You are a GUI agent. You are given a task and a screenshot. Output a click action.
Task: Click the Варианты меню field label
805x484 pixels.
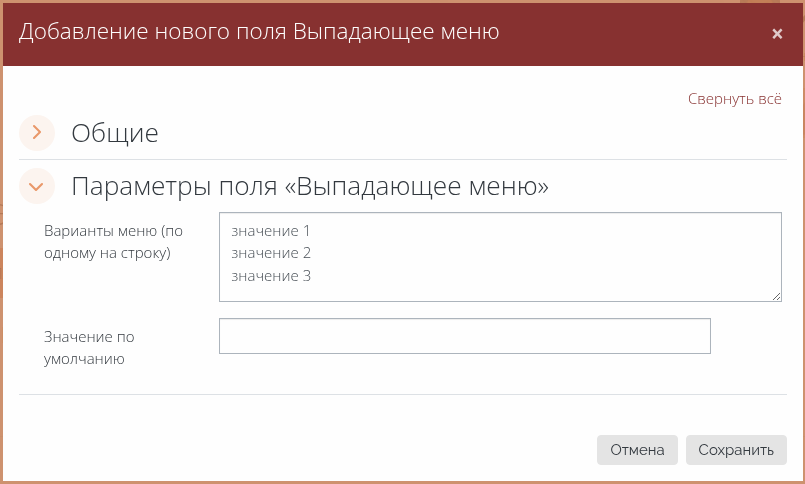tap(113, 241)
